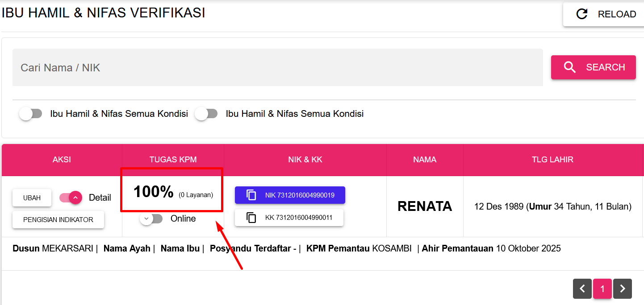Go to next page with right chevron
The height and width of the screenshot is (305, 644).
[x=623, y=289]
